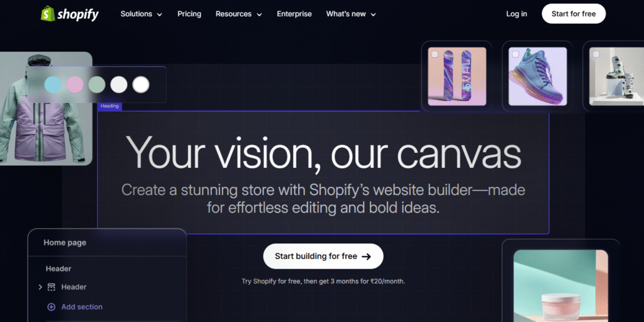
Task: Click the Header section layout icon
Action: [x=52, y=287]
